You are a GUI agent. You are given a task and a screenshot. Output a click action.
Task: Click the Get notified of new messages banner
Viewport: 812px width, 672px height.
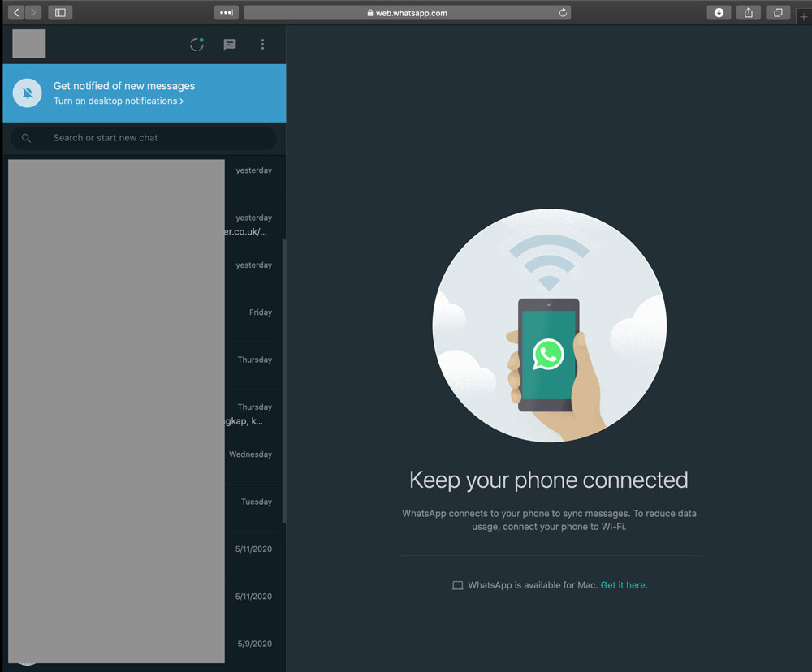[x=145, y=93]
